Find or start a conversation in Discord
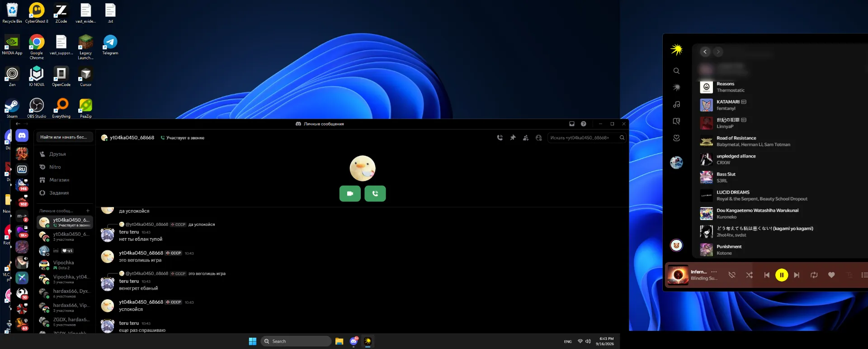Viewport: 868px width, 349px height. (64, 137)
